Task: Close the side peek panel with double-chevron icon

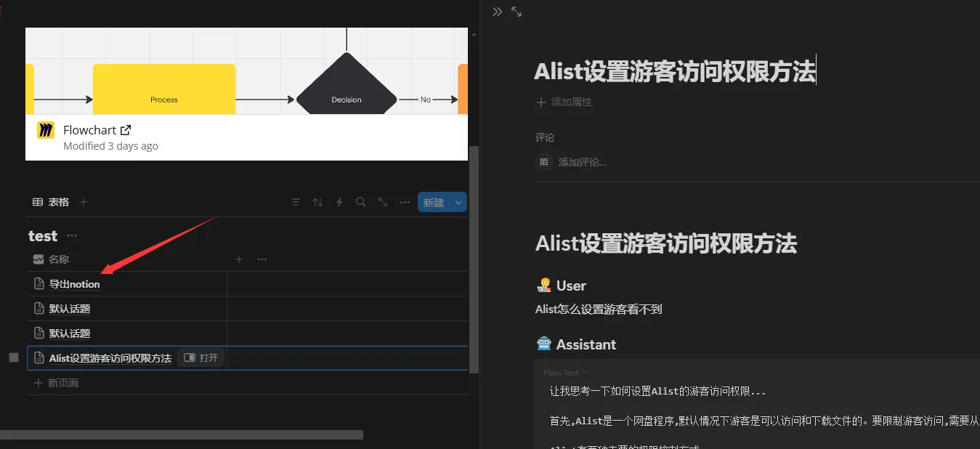Action: tap(497, 12)
